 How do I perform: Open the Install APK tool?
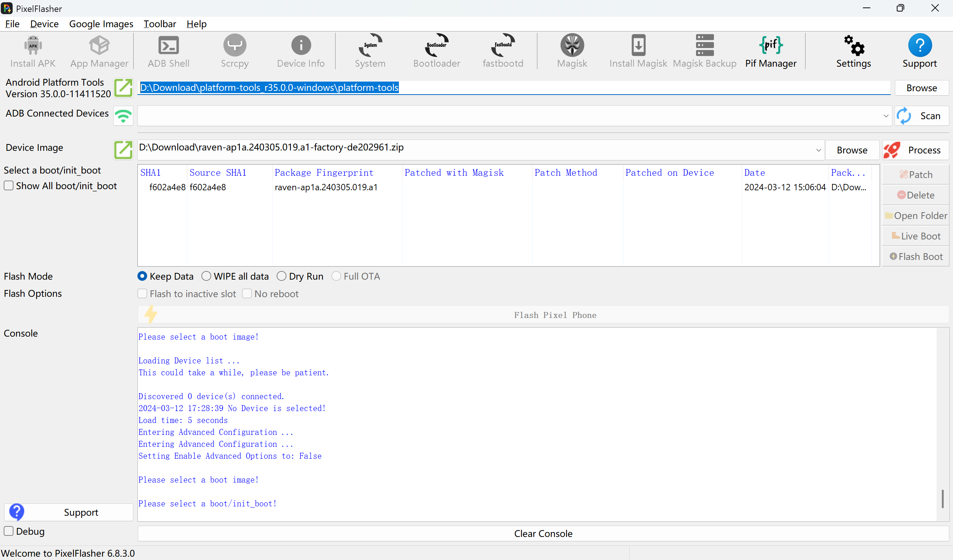point(33,51)
